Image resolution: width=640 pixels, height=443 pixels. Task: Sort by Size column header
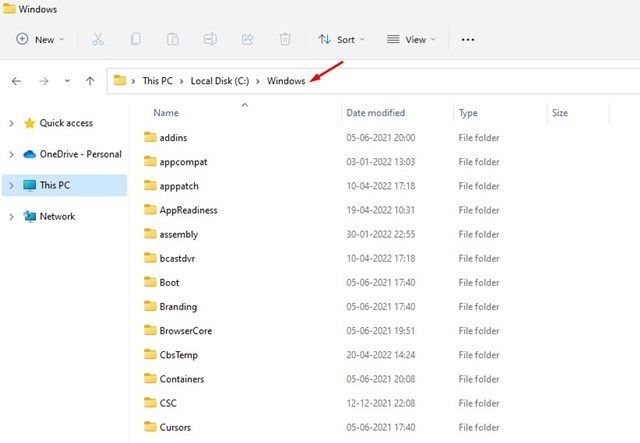click(x=560, y=113)
